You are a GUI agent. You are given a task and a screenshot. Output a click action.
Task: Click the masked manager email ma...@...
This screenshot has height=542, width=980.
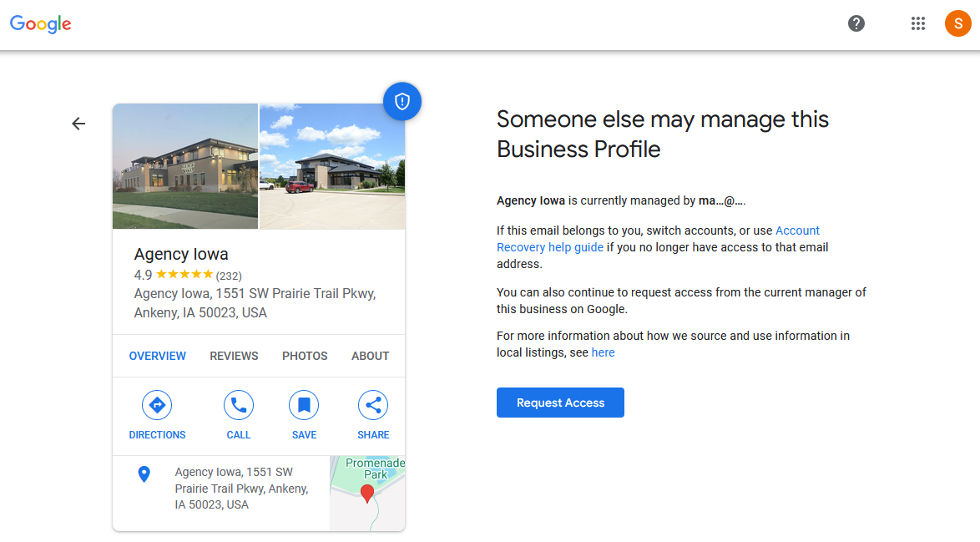click(722, 200)
